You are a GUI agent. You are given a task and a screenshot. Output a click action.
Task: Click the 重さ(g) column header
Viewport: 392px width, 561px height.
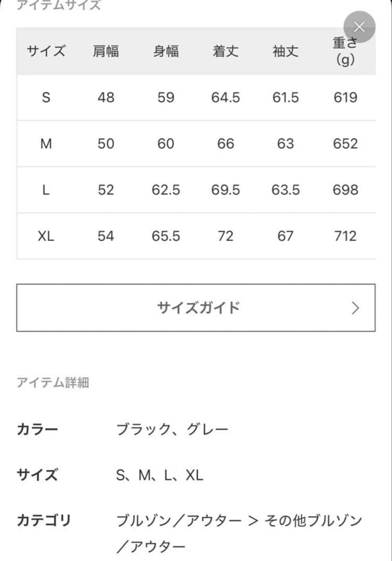click(x=344, y=51)
